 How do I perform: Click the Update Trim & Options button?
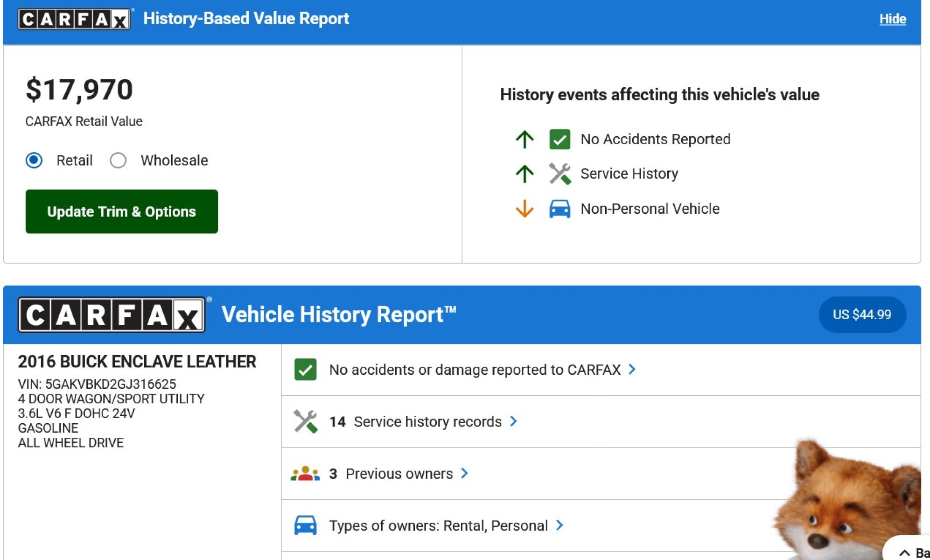122,211
